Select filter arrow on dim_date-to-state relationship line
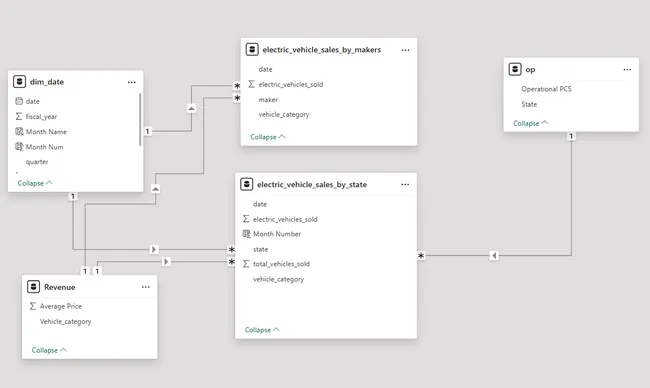Image resolution: width=650 pixels, height=388 pixels. click(x=154, y=249)
